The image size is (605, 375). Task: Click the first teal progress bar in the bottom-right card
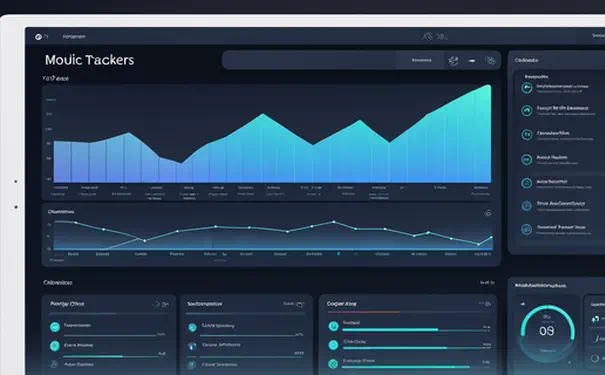[x=390, y=330]
